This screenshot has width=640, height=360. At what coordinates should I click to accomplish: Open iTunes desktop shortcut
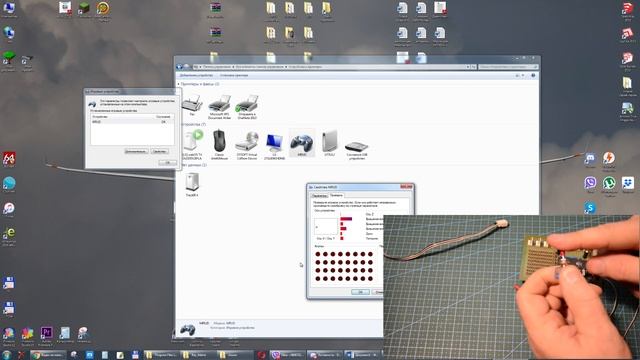click(x=9, y=210)
